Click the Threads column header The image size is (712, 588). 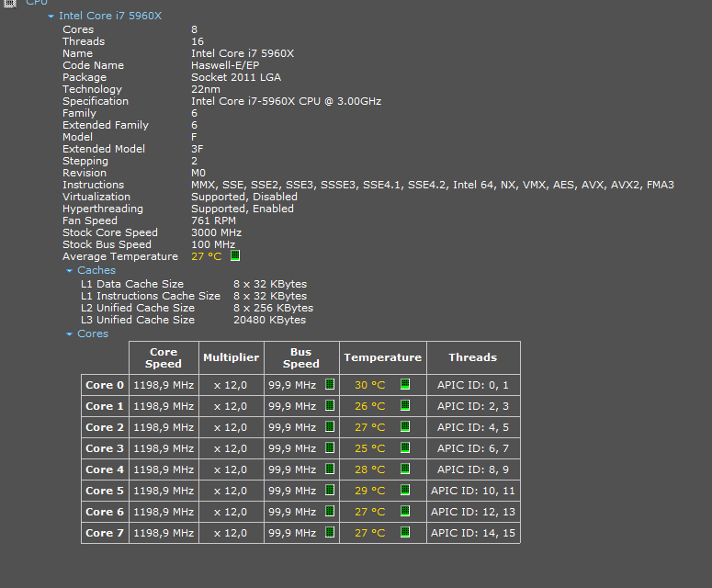tap(473, 357)
